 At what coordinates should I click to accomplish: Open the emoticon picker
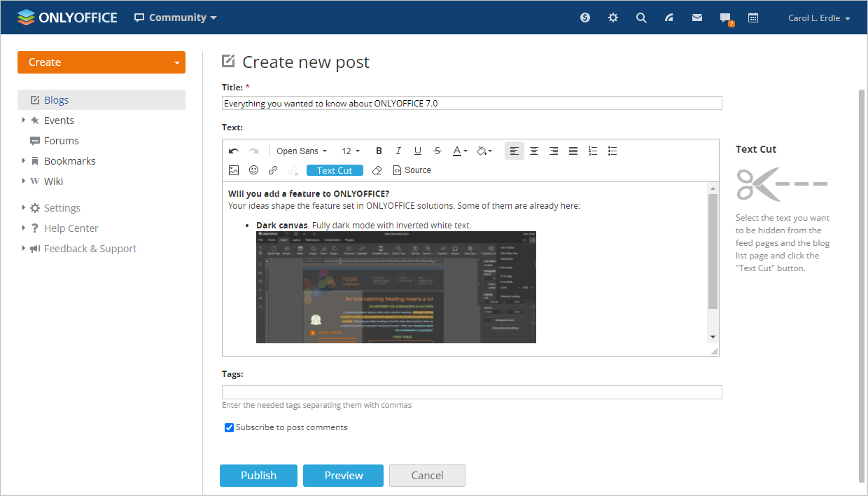coord(253,170)
